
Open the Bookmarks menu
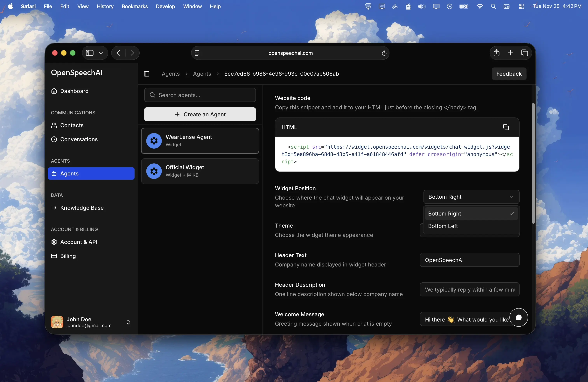pyautogui.click(x=135, y=6)
